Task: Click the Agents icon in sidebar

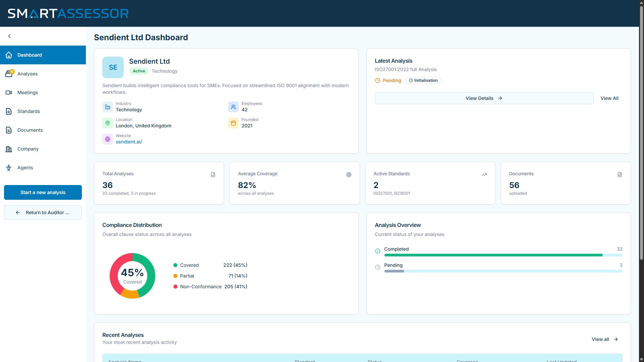Action: point(9,168)
